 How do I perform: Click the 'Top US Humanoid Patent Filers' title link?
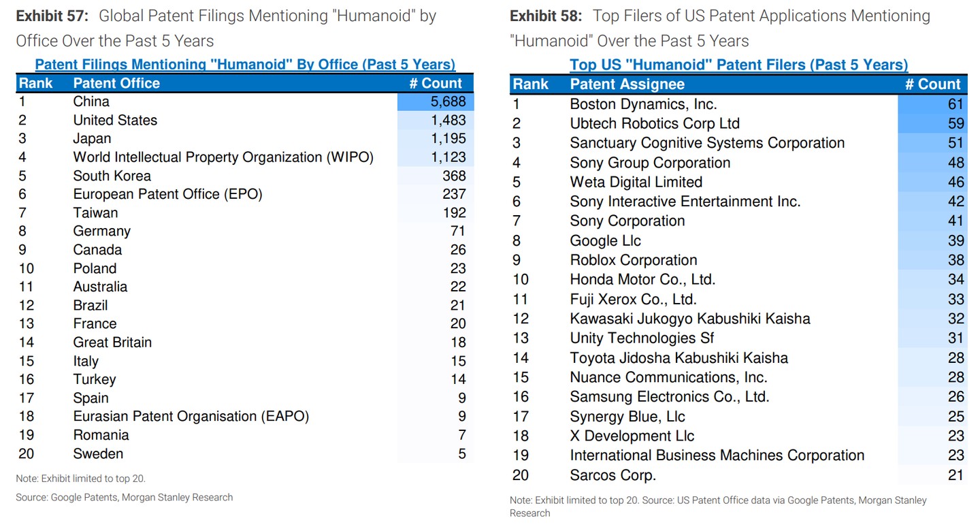coord(738,65)
